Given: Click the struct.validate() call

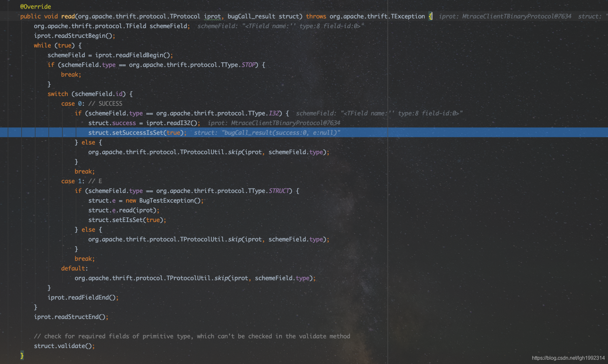Looking at the screenshot, I should [64, 346].
